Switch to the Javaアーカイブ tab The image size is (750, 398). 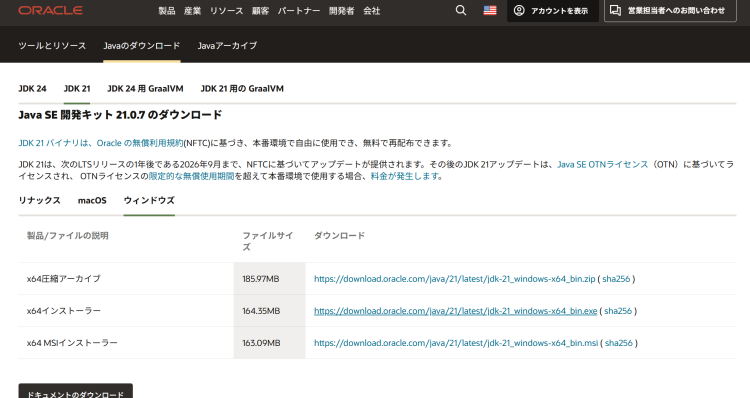click(227, 45)
